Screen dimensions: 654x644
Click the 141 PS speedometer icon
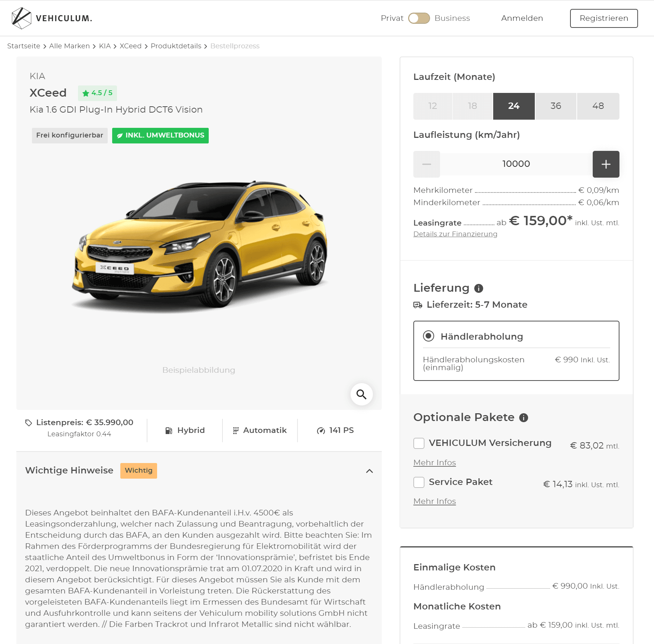(321, 431)
